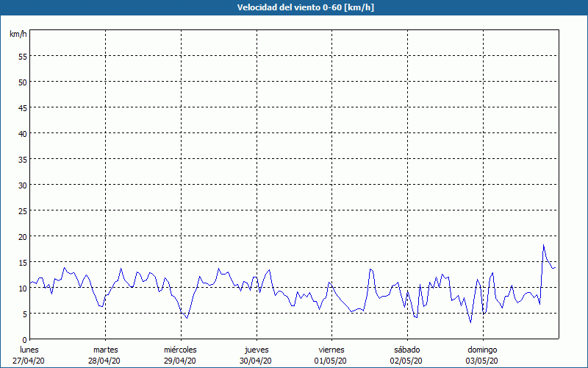Viewport: 588px width, 368px height.
Task: Click the 'domingo' day label
Action: 482,350
